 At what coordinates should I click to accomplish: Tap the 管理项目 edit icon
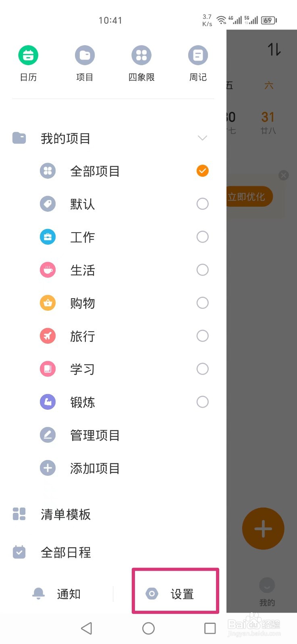tap(48, 435)
